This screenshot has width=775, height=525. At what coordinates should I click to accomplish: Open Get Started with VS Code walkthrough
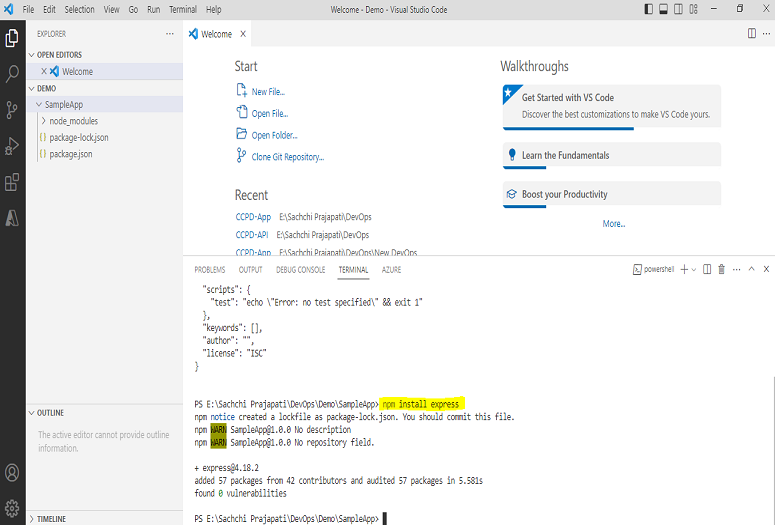pos(612,107)
